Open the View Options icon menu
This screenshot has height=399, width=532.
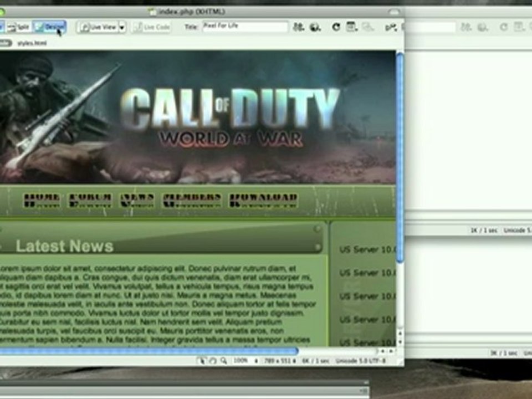[x=351, y=27]
